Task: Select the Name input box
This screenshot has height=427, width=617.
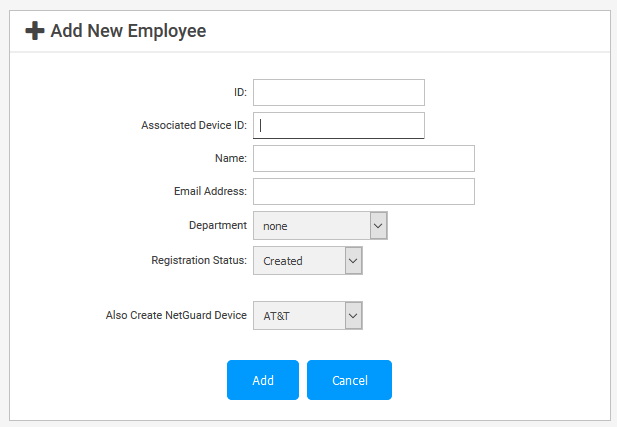Action: [363, 158]
